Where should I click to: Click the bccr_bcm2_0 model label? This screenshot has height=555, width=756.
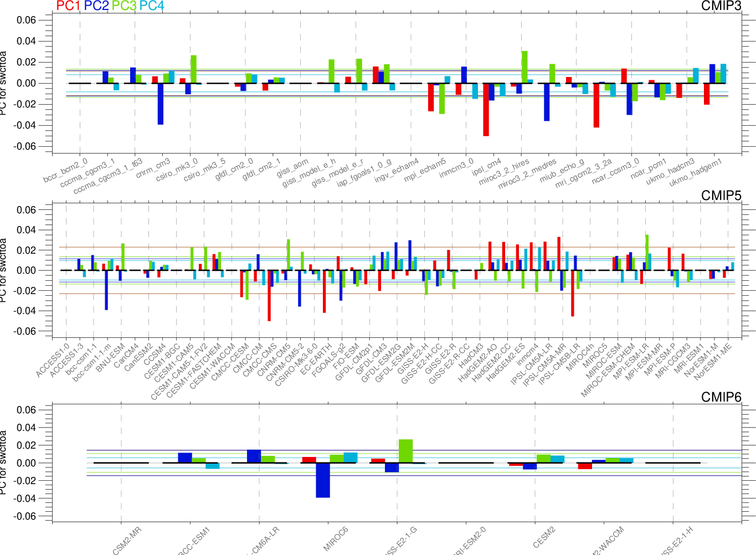65,171
